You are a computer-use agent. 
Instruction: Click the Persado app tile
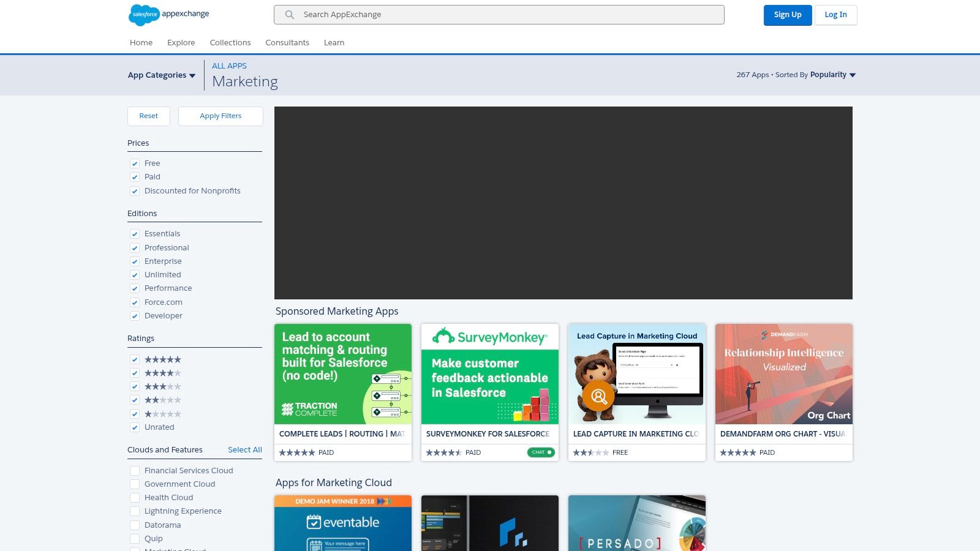click(637, 523)
